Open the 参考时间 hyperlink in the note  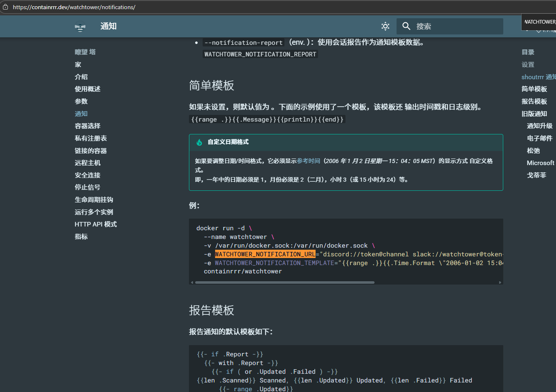coord(309,161)
